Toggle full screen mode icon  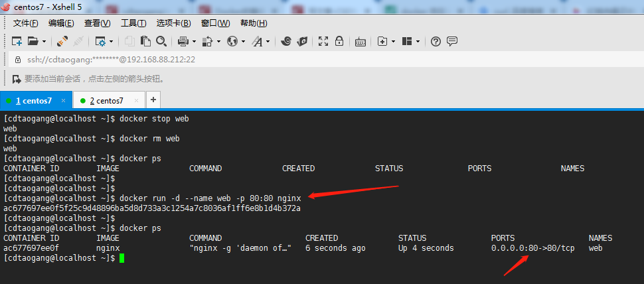click(323, 41)
